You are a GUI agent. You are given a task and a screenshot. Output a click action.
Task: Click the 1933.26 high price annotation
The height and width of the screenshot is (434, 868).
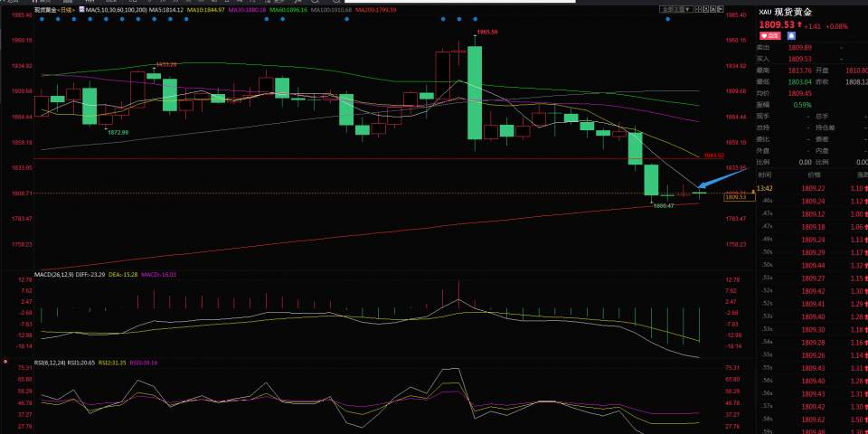click(166, 65)
